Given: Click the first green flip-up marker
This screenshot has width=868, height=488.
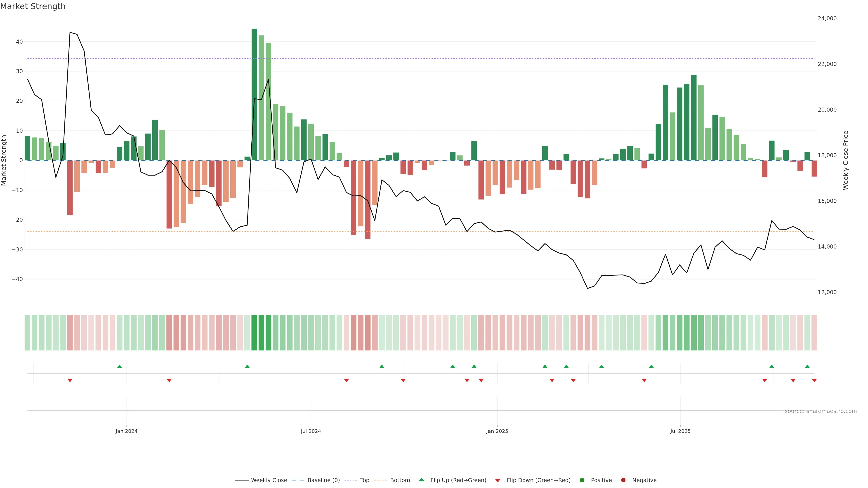Looking at the screenshot, I should point(119,366).
